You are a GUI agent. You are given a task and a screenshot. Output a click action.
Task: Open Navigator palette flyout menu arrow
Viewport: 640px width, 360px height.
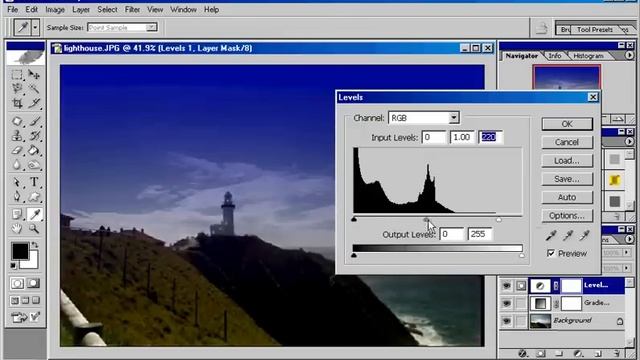click(629, 55)
